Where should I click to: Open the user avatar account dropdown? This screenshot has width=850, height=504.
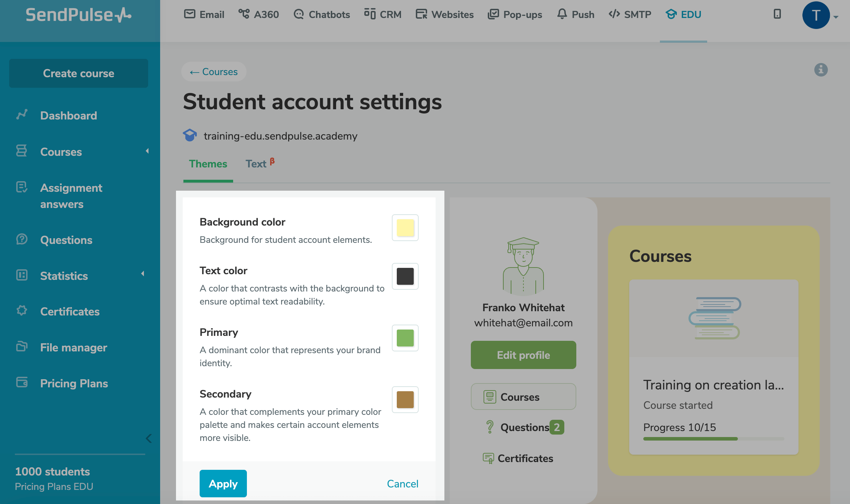[x=820, y=15]
